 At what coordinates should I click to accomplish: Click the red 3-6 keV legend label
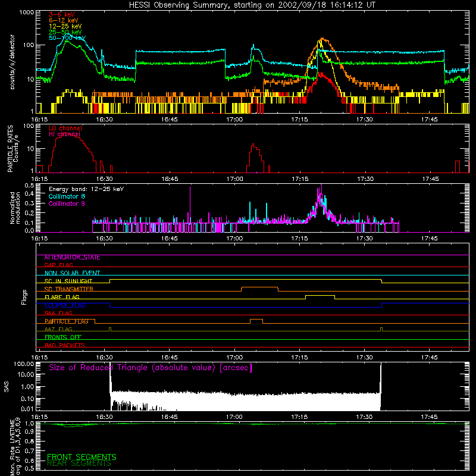(x=62, y=14)
